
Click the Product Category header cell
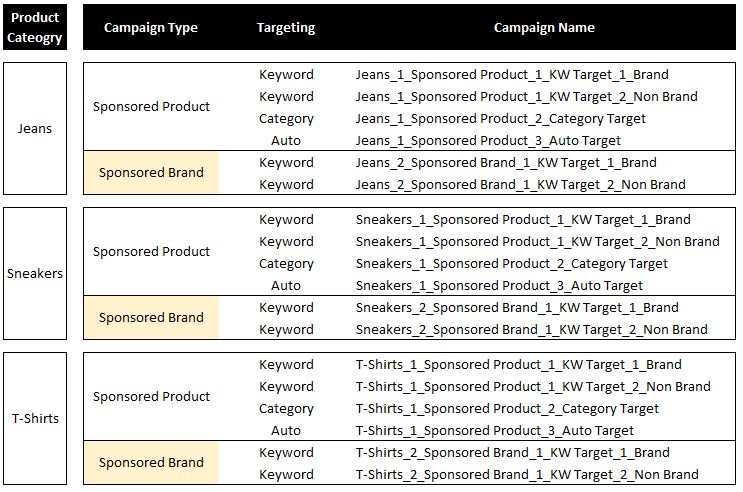click(x=35, y=28)
